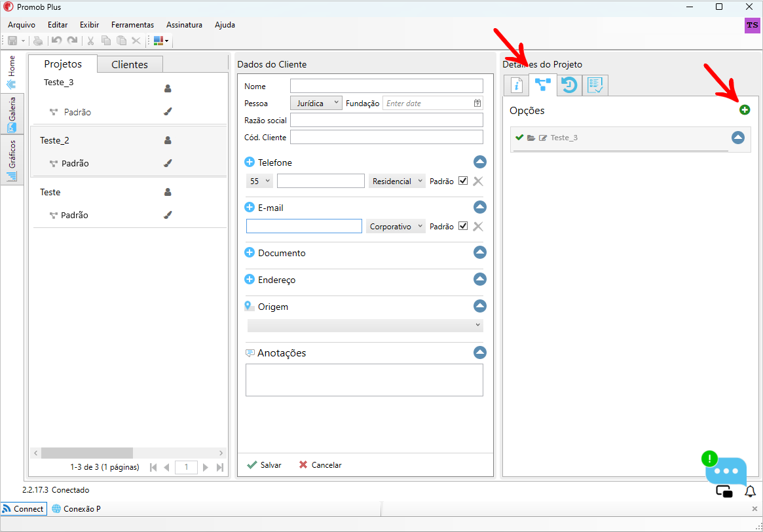Screen dimensions: 763x532
Task: Open the Galeria sidebar tab
Action: (x=12, y=115)
